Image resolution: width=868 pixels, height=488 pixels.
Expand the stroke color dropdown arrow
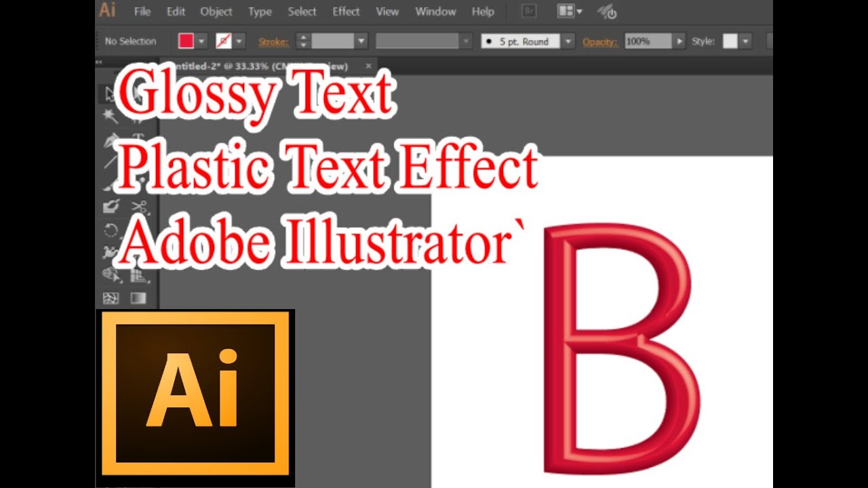239,41
